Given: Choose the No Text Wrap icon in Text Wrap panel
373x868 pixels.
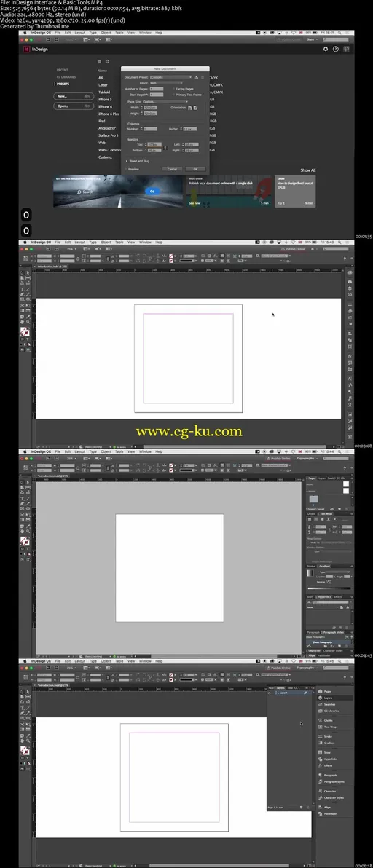Looking at the screenshot, I should click(308, 520).
